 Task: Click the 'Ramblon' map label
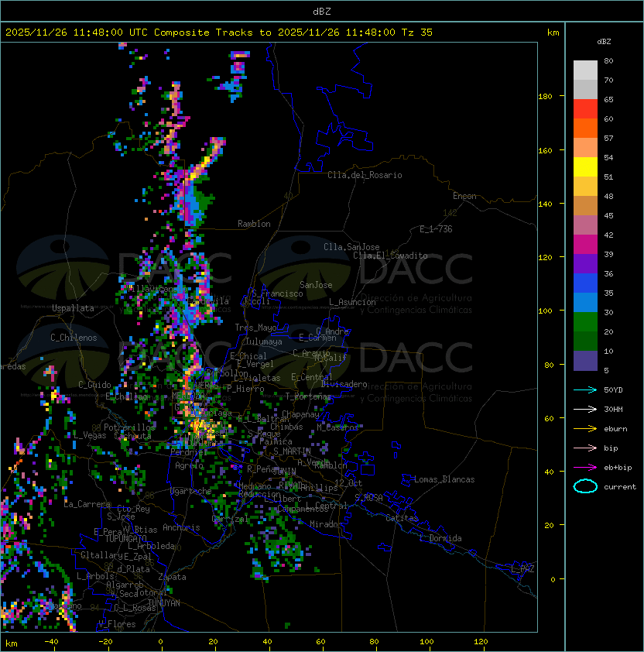tap(254, 224)
